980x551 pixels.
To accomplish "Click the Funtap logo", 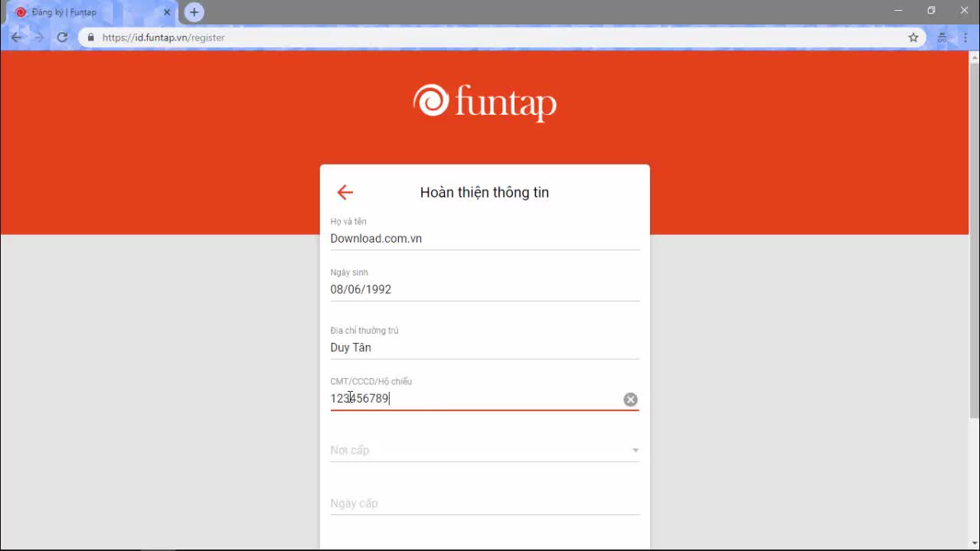I will (485, 103).
